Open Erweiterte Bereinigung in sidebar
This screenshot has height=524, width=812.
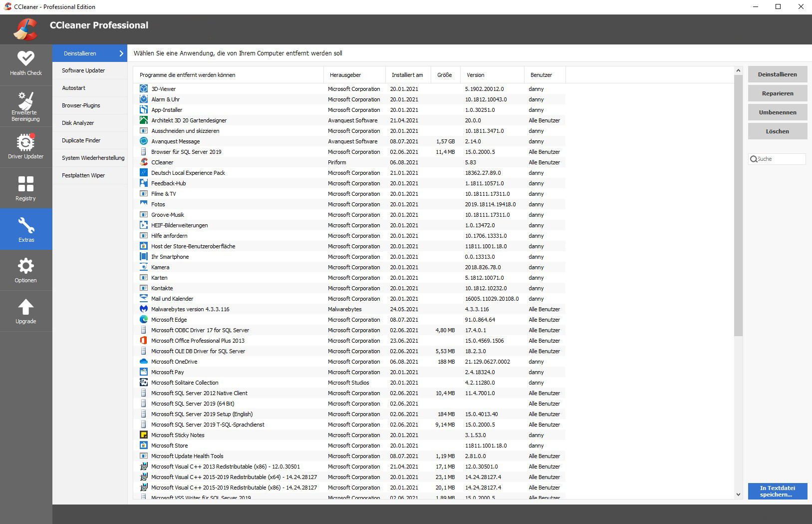tap(26, 106)
